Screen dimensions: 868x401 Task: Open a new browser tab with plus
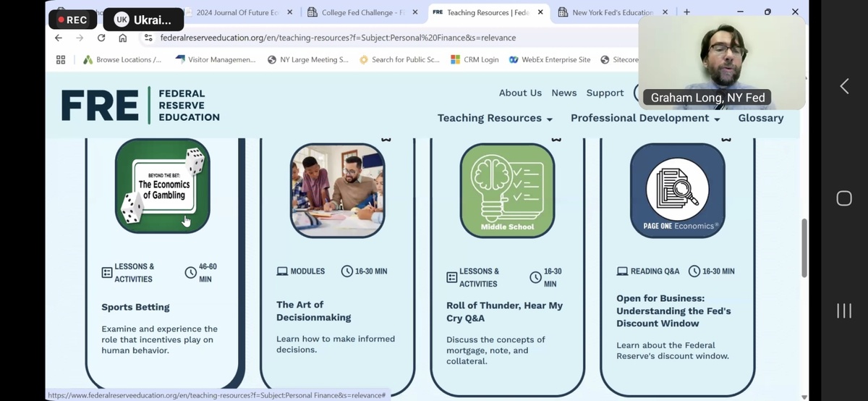pyautogui.click(x=686, y=12)
